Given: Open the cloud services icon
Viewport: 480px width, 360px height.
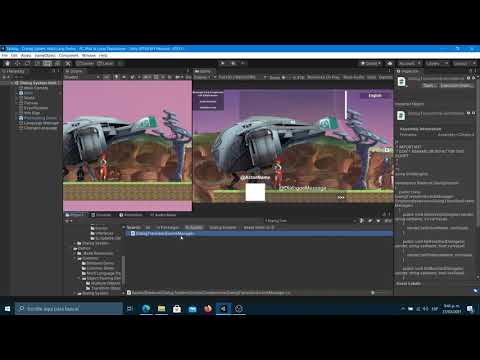Looking at the screenshot, I should coord(390,63).
